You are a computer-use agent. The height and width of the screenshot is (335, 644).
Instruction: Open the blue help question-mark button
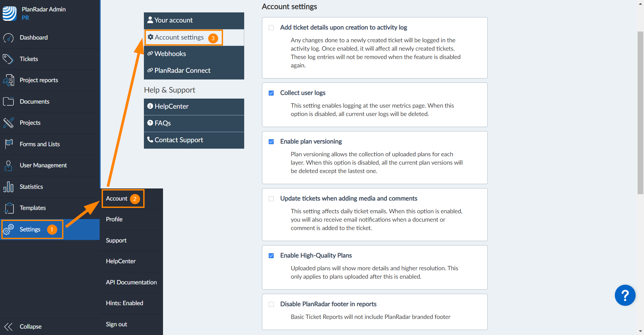pos(625,295)
